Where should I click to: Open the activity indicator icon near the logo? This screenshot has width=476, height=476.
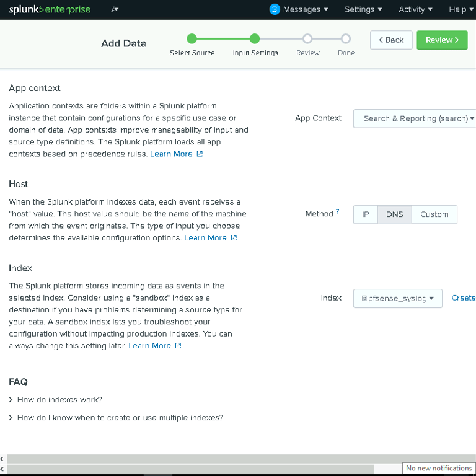[115, 9]
